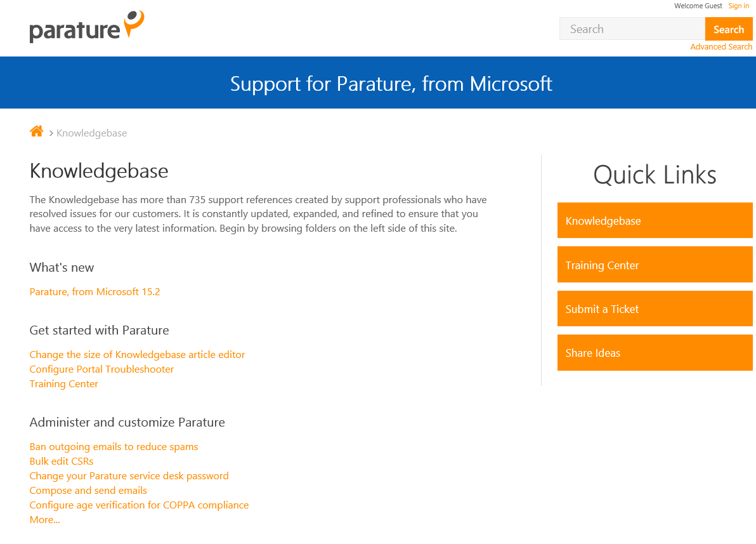The width and height of the screenshot is (756, 544).
Task: Open the article about resizing the Knowledgebase editor
Action: pos(137,354)
